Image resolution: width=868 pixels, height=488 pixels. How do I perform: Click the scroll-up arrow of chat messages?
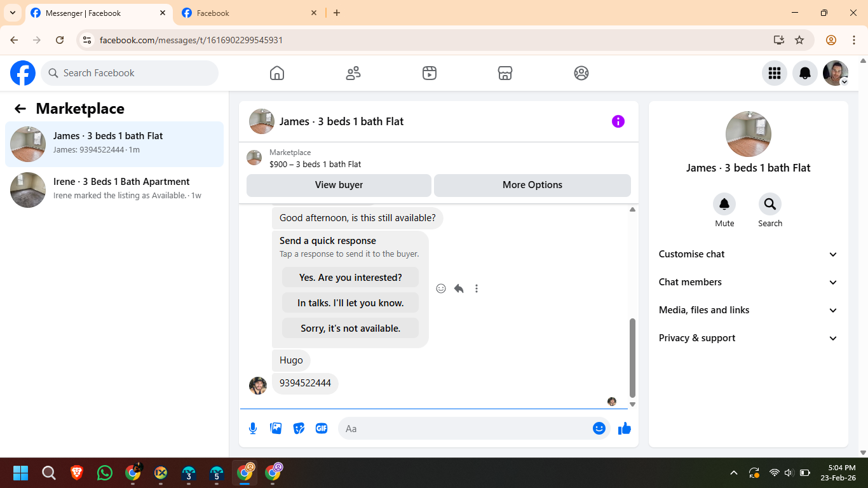[x=632, y=210]
